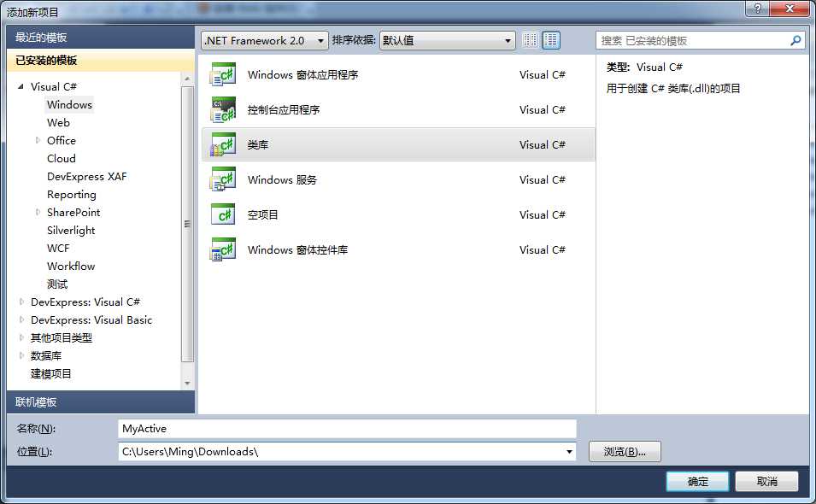Click the 浏览(B)... button
Viewport: 816px width, 504px height.
[625, 452]
